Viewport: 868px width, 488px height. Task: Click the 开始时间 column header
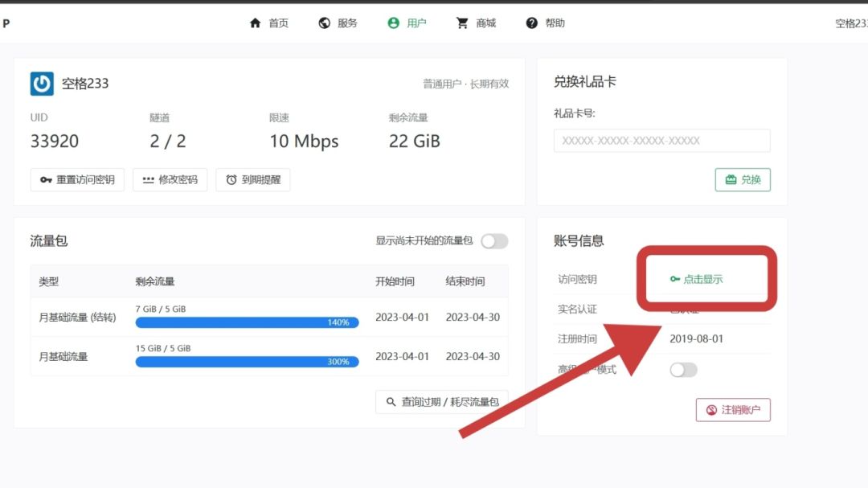point(395,282)
